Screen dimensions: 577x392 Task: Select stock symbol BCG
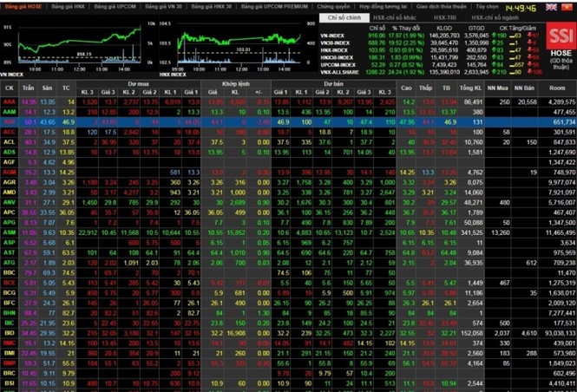(10, 293)
